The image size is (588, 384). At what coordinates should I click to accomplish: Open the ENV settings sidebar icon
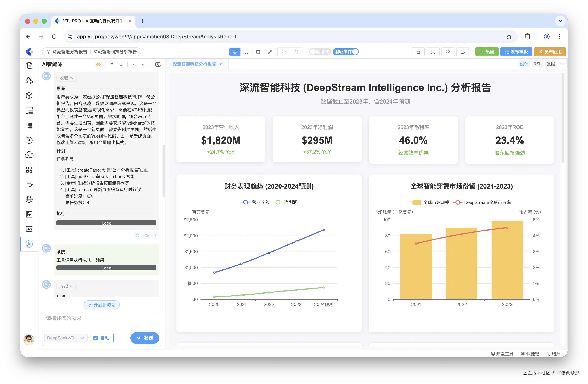(29, 229)
